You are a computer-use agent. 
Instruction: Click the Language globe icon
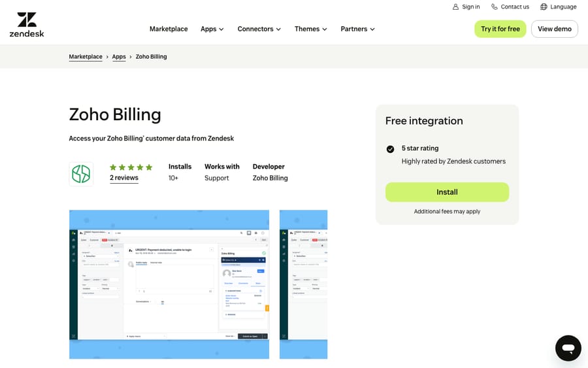[544, 7]
